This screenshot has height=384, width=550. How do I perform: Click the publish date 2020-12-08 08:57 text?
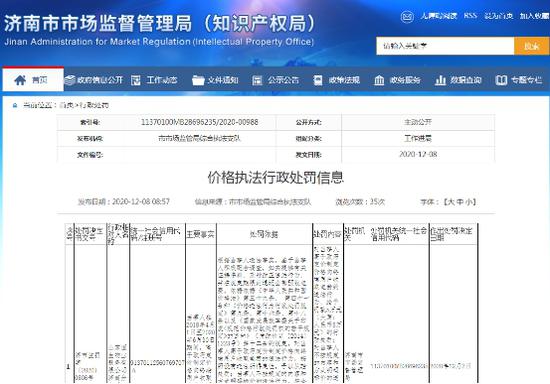tap(124, 202)
